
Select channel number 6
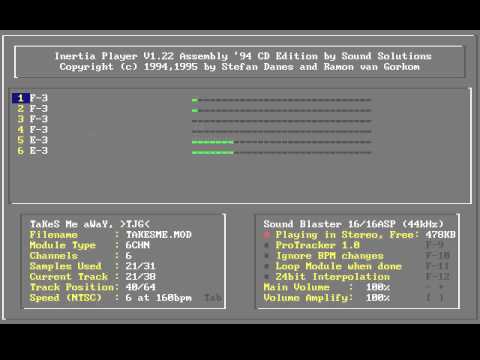[21, 151]
